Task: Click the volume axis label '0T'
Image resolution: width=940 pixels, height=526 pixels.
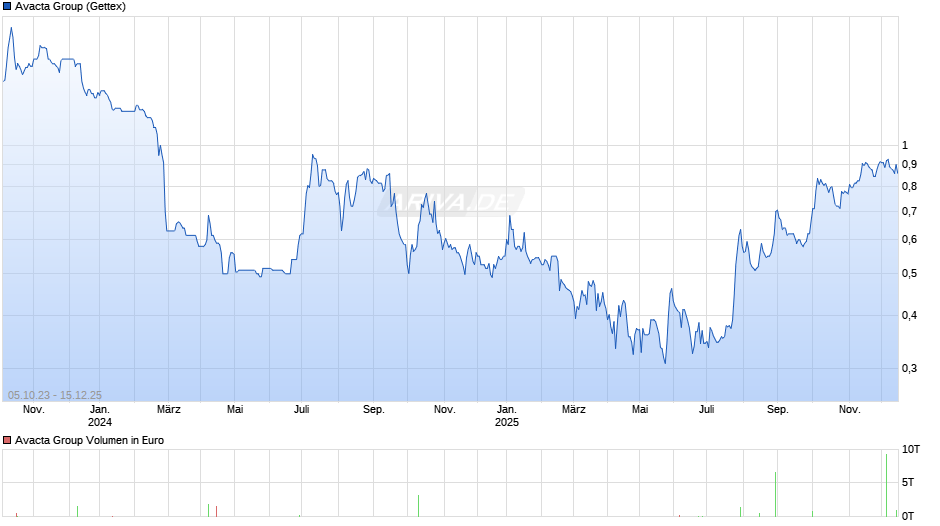Action: pos(908,516)
